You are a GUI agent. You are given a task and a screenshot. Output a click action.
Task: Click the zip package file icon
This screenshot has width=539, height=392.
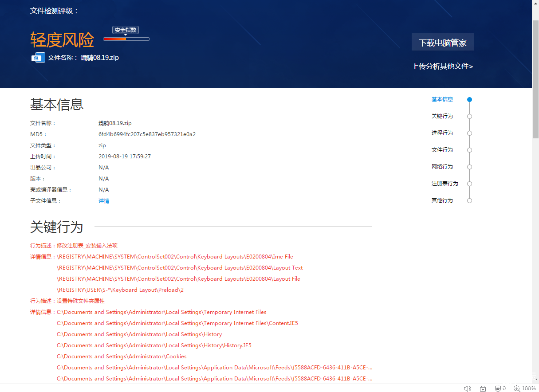[38, 58]
